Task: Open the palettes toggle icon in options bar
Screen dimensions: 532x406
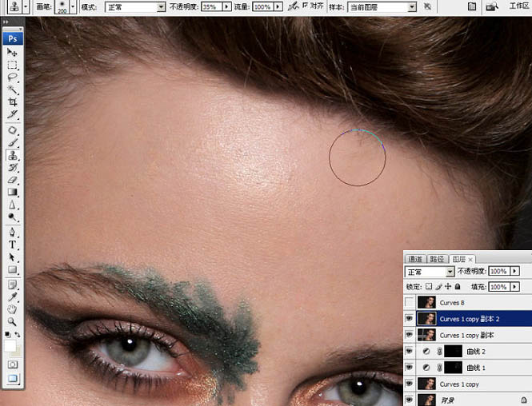Action: (x=472, y=6)
